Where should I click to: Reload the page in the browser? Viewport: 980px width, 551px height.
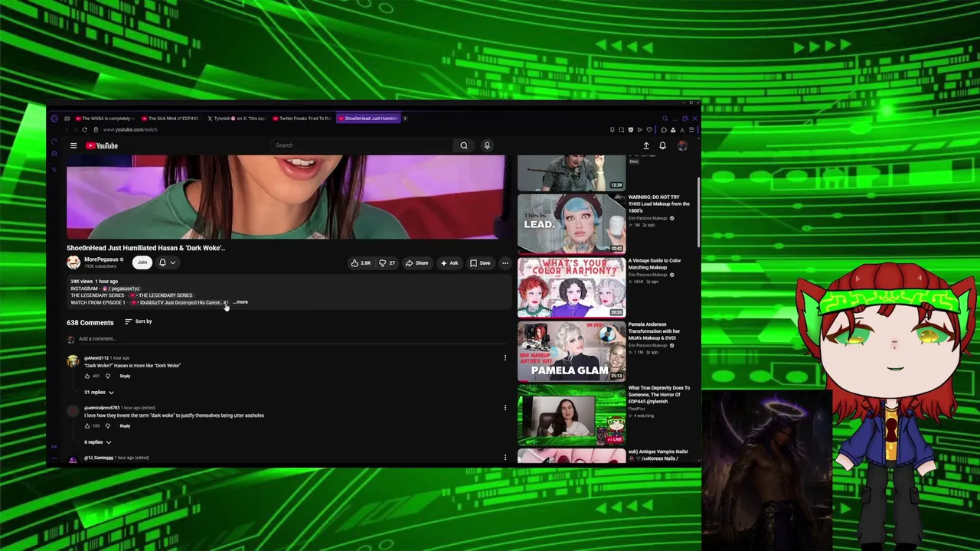[84, 129]
